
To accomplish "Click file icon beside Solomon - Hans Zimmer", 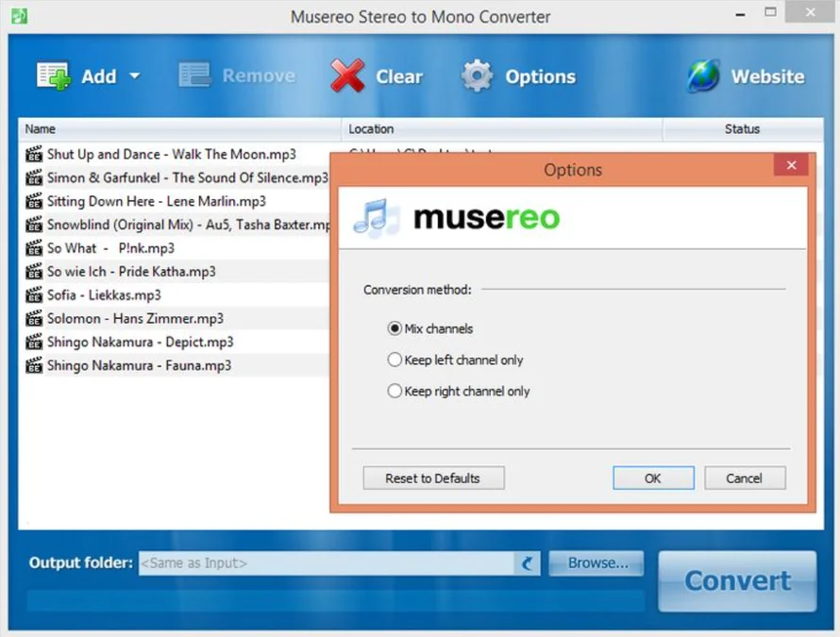I will pyautogui.click(x=34, y=319).
